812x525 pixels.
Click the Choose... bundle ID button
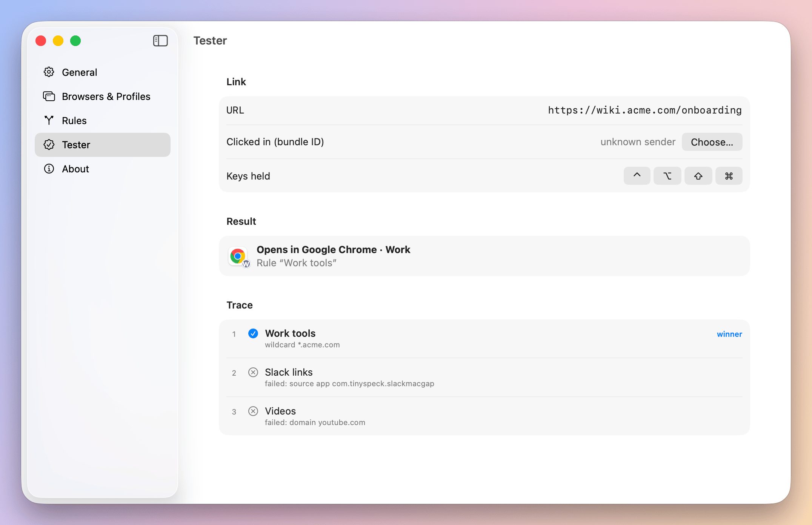click(x=712, y=142)
